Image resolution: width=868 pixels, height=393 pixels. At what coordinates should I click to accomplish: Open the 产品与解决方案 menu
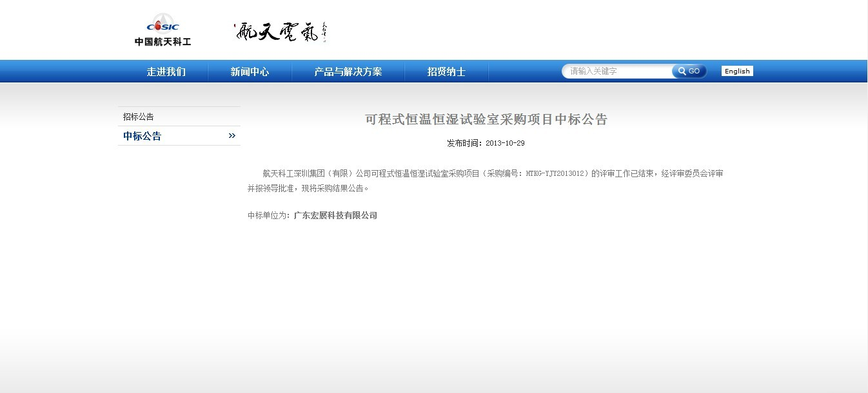[348, 72]
